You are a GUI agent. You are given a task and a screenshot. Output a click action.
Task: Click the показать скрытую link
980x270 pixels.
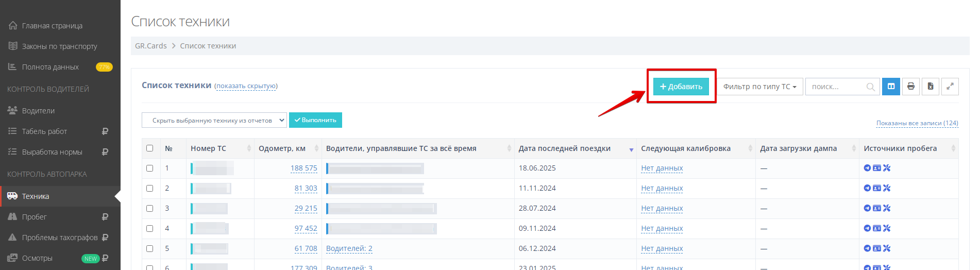pos(246,86)
